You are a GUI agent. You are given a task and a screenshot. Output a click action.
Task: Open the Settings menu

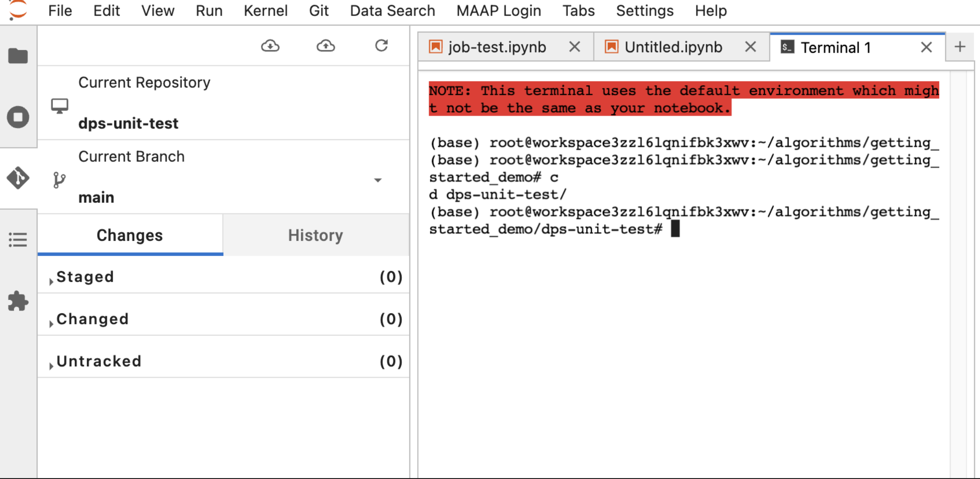(x=645, y=11)
